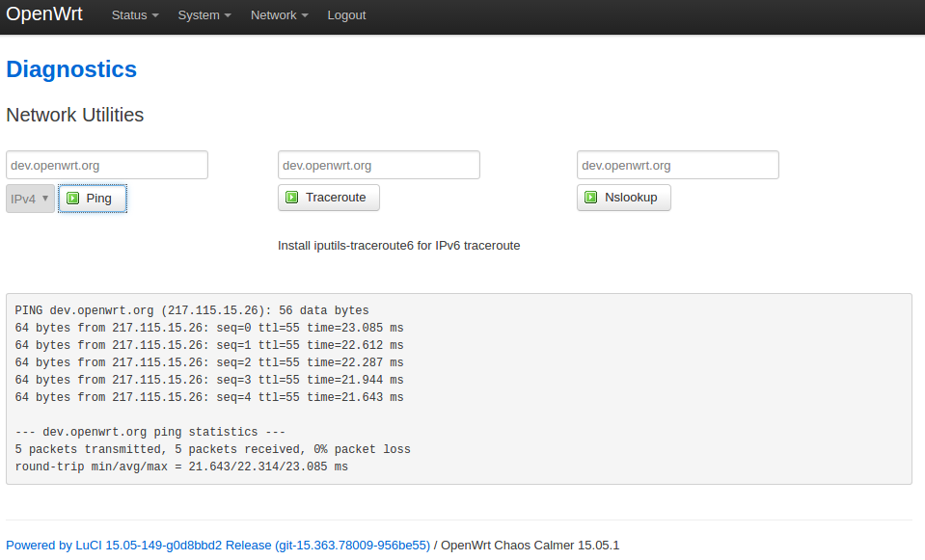
Task: Click the Diagnostics page heading
Action: point(71,69)
